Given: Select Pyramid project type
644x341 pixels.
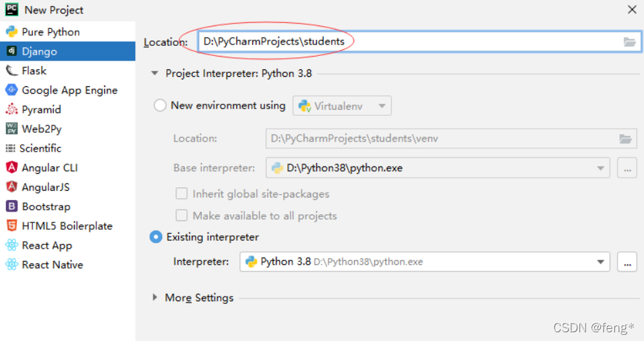Looking at the screenshot, I should coord(67,109).
